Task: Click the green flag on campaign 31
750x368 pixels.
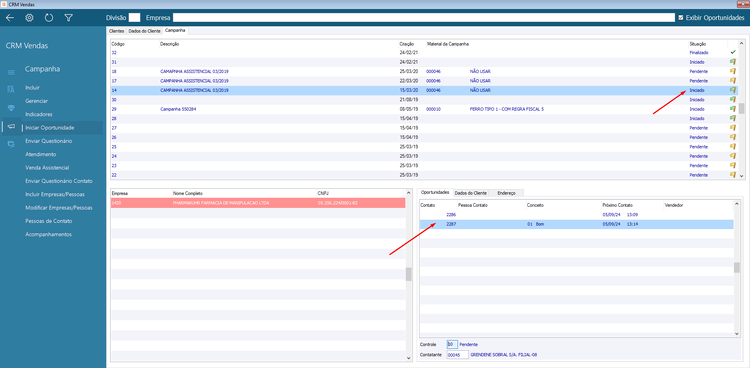Action: [x=733, y=62]
